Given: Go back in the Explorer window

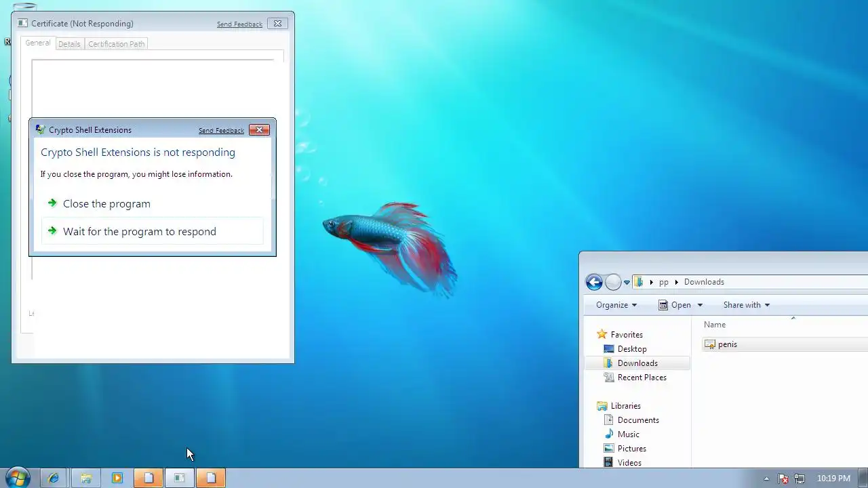Looking at the screenshot, I should [594, 282].
